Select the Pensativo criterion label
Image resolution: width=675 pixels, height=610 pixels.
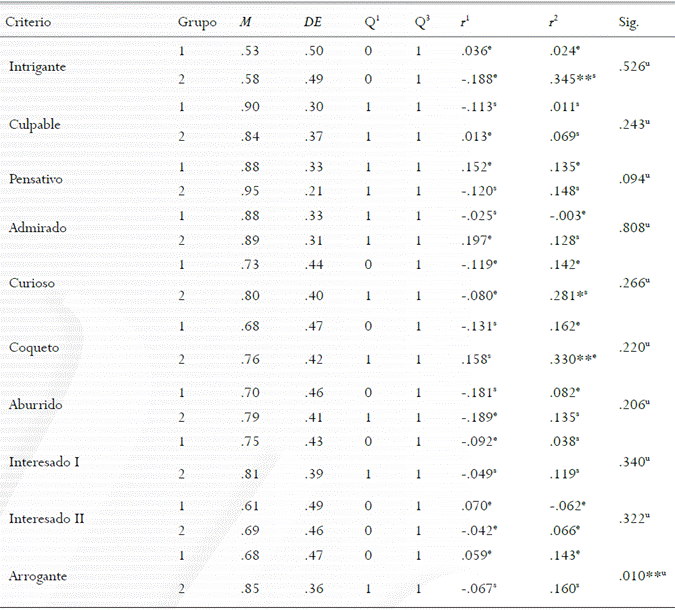pyautogui.click(x=36, y=179)
